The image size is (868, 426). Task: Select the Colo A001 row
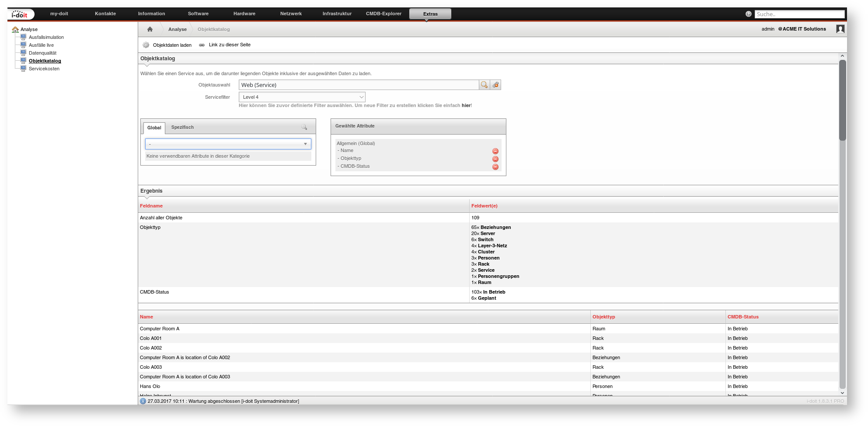tap(488, 338)
